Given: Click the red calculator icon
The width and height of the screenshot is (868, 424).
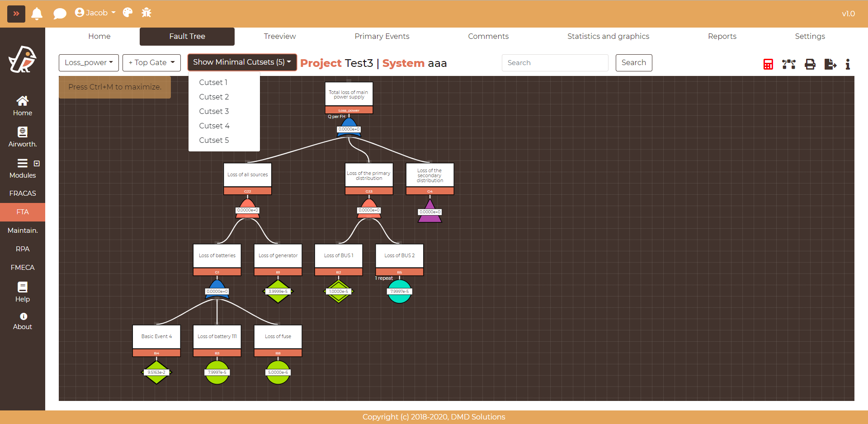Looking at the screenshot, I should (768, 64).
